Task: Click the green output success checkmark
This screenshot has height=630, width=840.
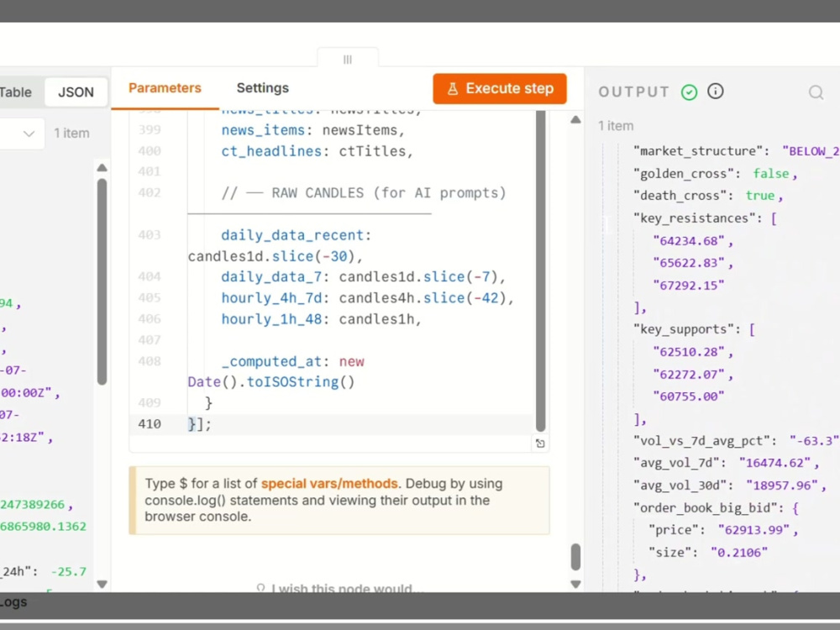Action: [x=689, y=92]
